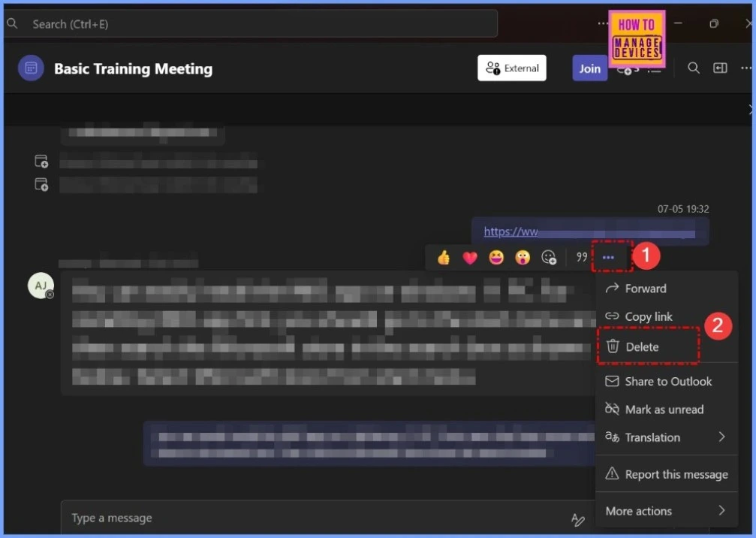This screenshot has width=756, height=538.
Task: Click the External participants button
Action: click(511, 68)
